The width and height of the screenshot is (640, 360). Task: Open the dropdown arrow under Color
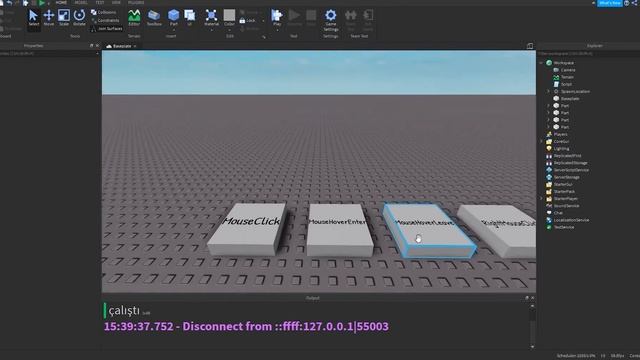[x=229, y=29]
